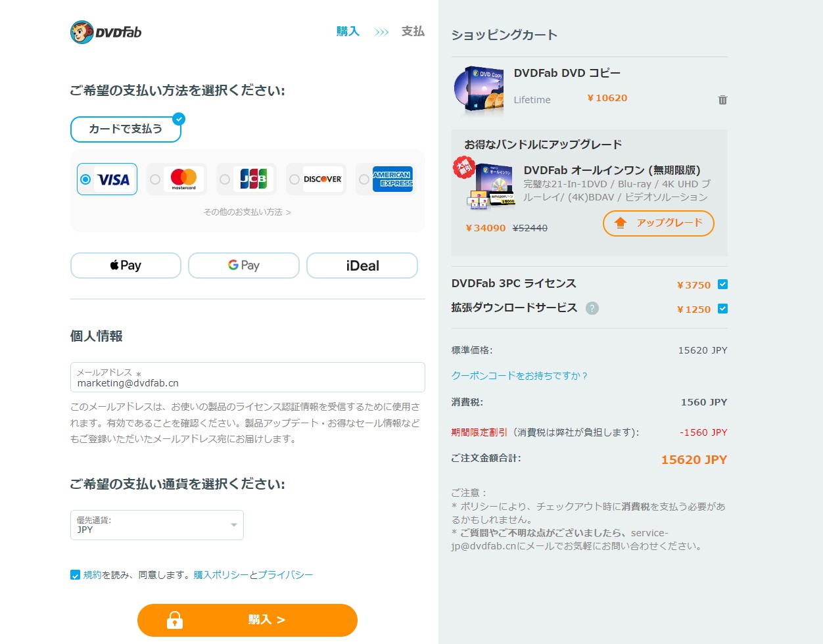This screenshot has height=644, width=823.
Task: Uncheck DVDFab 3PC ライセンス checkbox
Action: pyautogui.click(x=722, y=285)
